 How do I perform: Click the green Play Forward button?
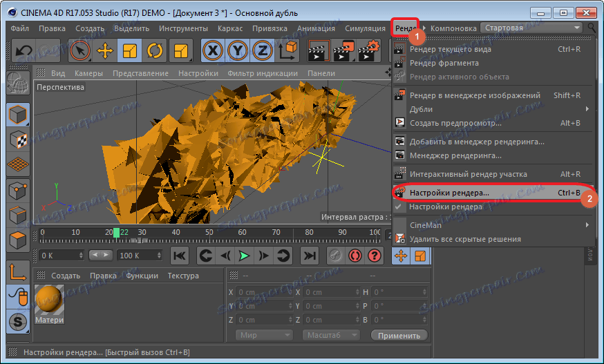[x=244, y=256]
